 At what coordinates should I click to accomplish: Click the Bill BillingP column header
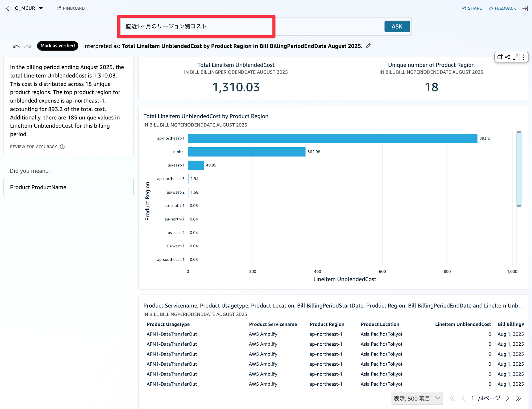tap(511, 324)
